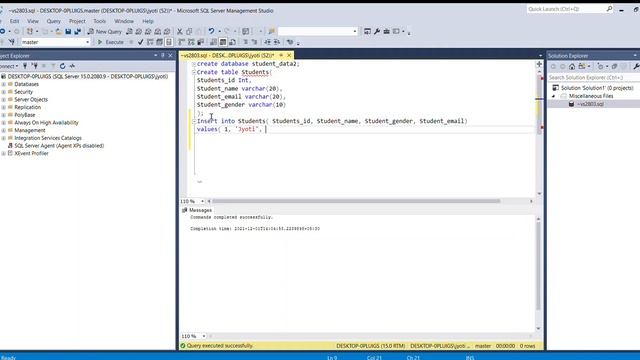Open the master database dropdown
Screen dimensions: 640x360
pyautogui.click(x=87, y=42)
